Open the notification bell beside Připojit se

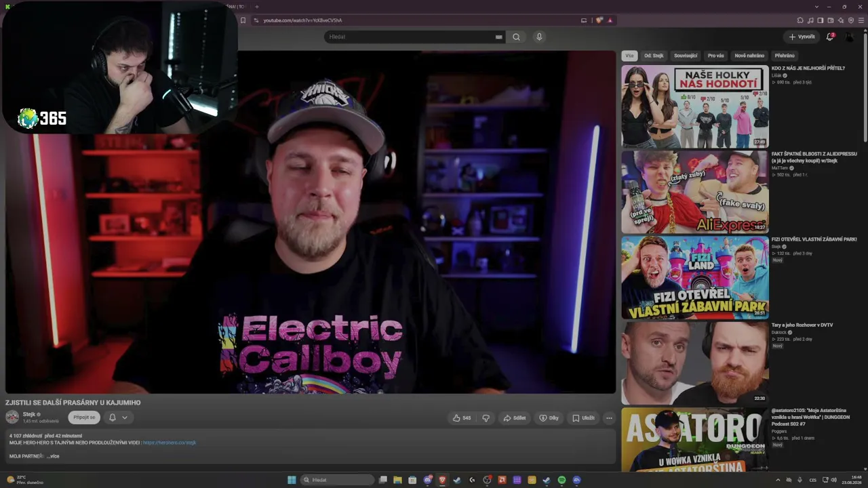pos(113,418)
